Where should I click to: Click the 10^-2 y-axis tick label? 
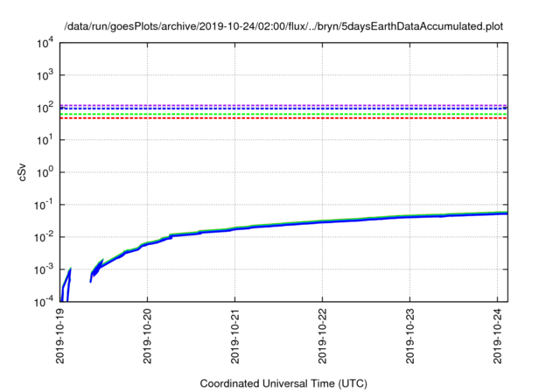(44, 237)
